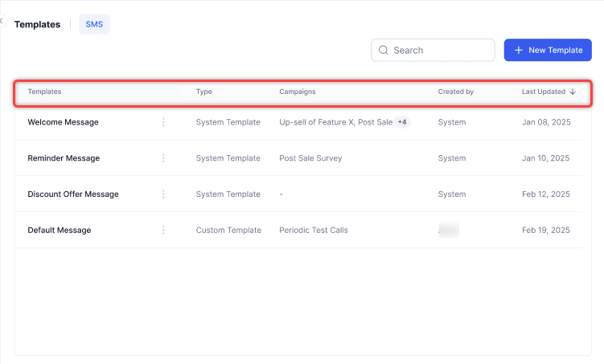Click the Created by column header
This screenshot has height=364, width=604.
click(x=455, y=92)
